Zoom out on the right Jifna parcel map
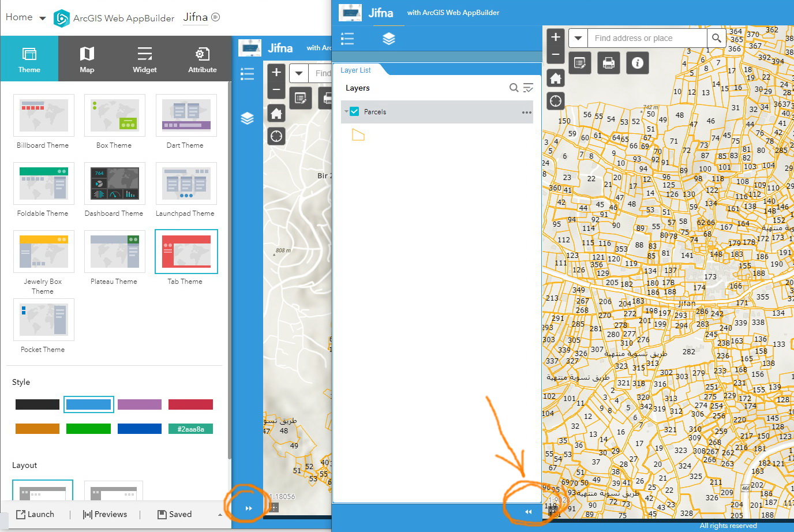Image resolution: width=794 pixels, height=532 pixels. click(556, 54)
